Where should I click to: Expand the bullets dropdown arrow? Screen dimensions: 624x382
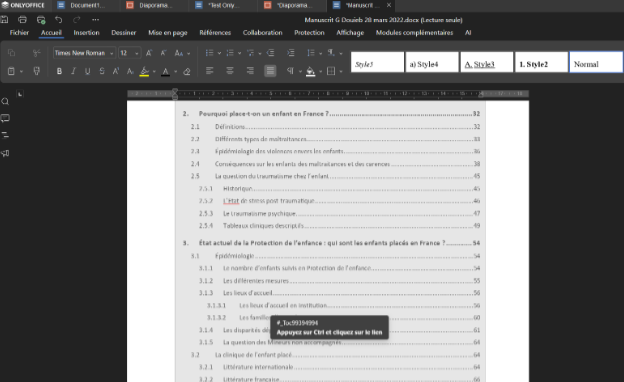pos(219,53)
